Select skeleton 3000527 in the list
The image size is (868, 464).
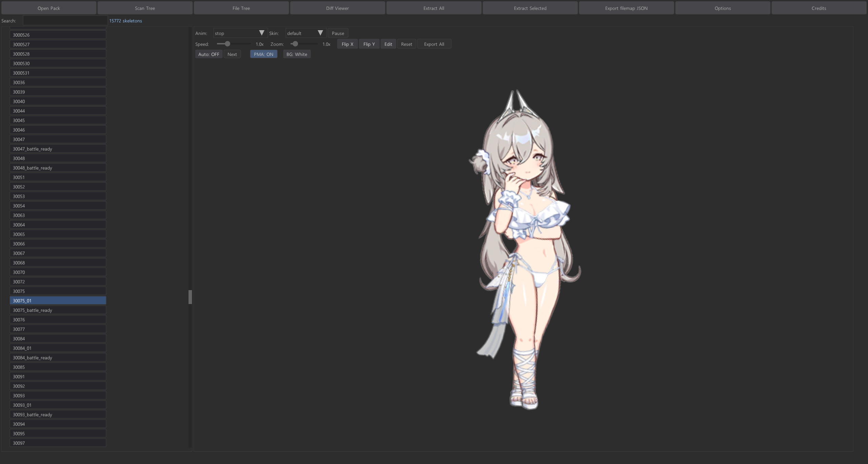58,44
